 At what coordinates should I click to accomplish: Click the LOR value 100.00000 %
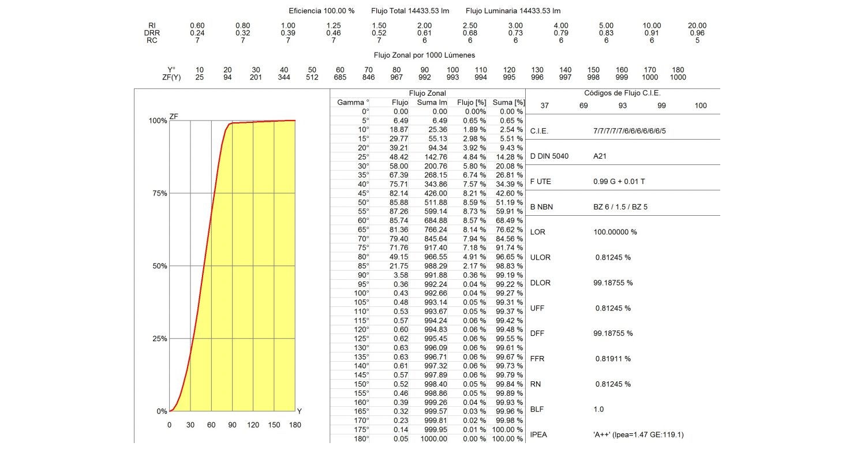(x=615, y=232)
